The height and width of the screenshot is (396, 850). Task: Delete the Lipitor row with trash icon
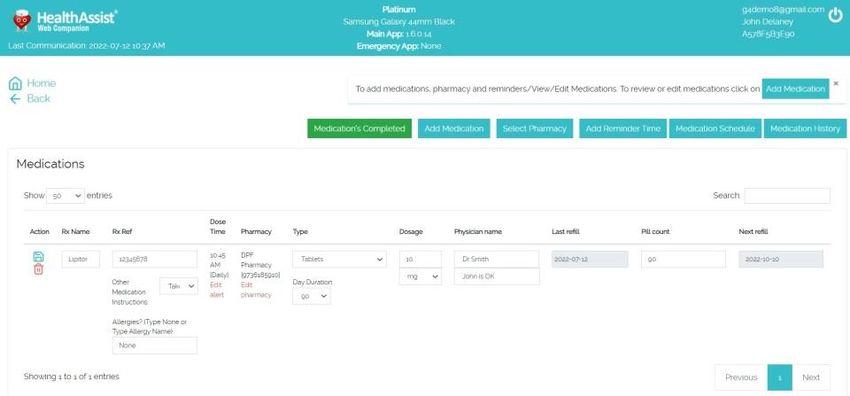click(x=38, y=269)
